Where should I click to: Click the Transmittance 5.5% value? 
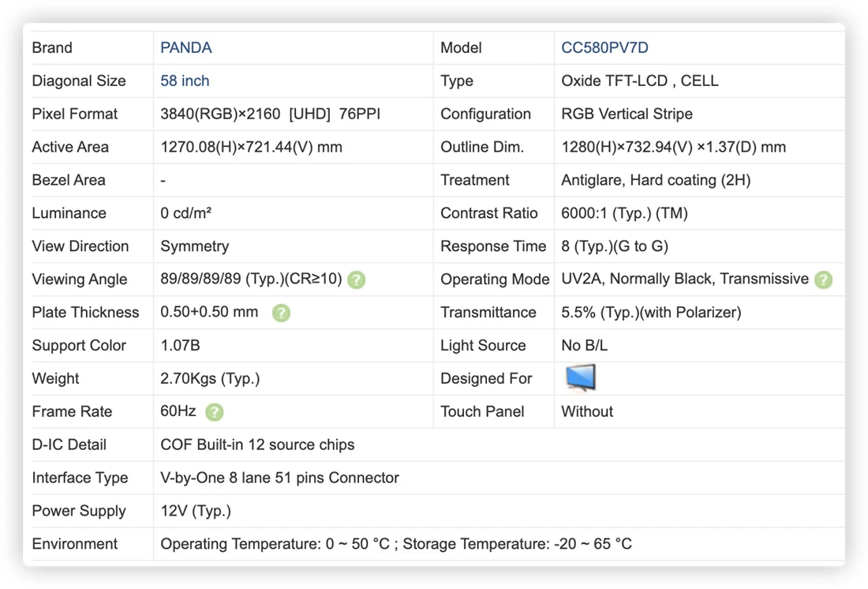click(x=651, y=313)
